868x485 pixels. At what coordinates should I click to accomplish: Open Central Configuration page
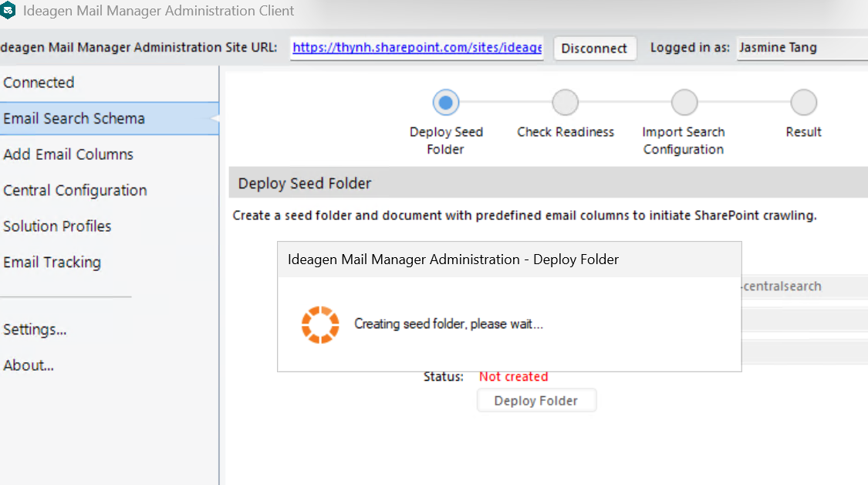pos(76,190)
